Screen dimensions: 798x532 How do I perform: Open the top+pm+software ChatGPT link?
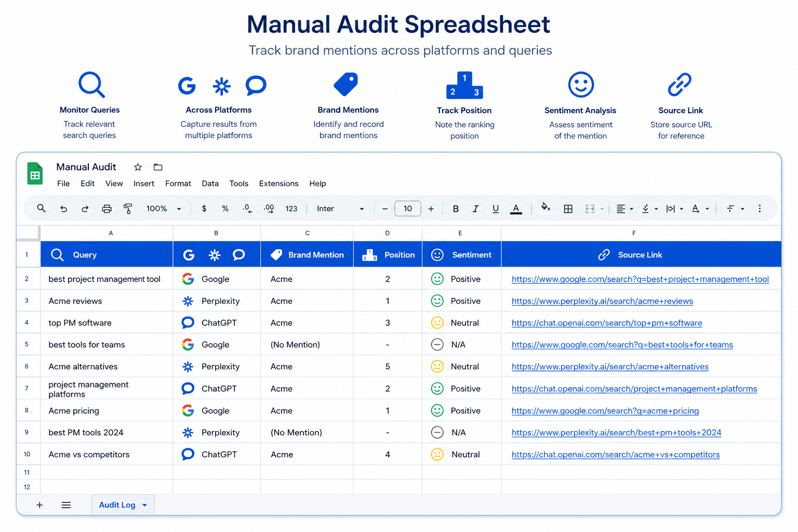(x=607, y=323)
